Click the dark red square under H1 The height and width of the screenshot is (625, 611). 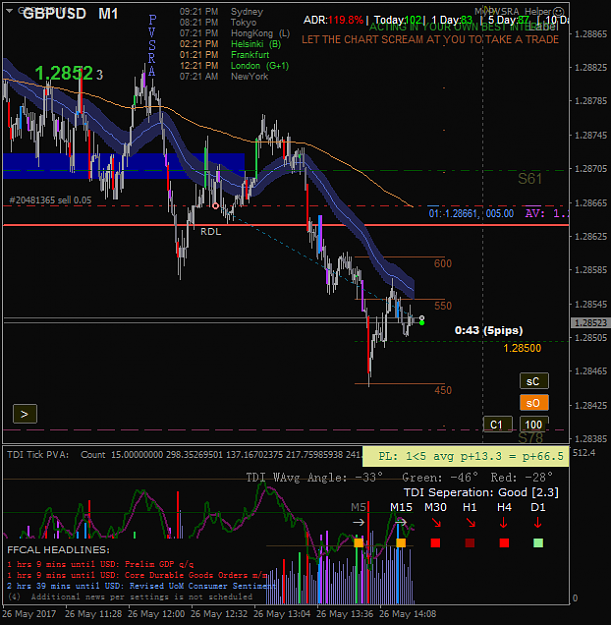click(470, 543)
